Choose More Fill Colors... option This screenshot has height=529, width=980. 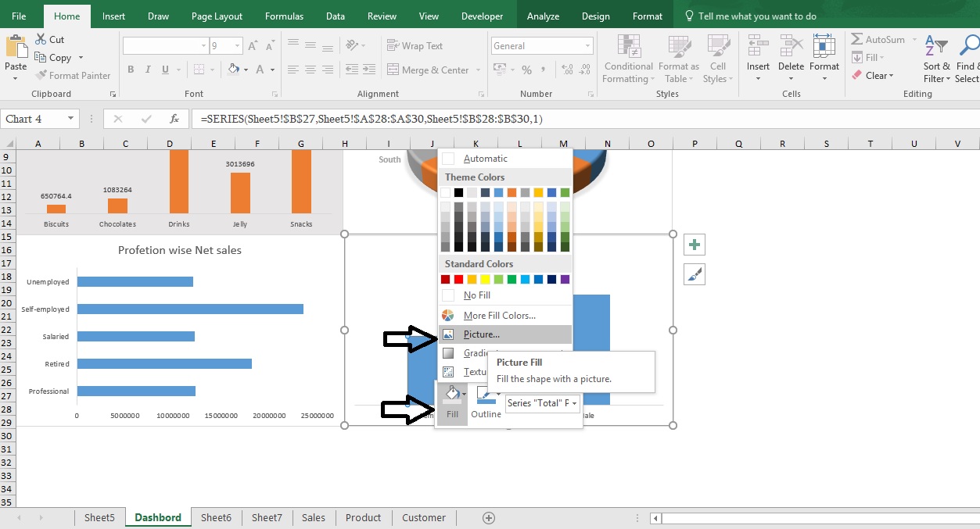(505, 316)
